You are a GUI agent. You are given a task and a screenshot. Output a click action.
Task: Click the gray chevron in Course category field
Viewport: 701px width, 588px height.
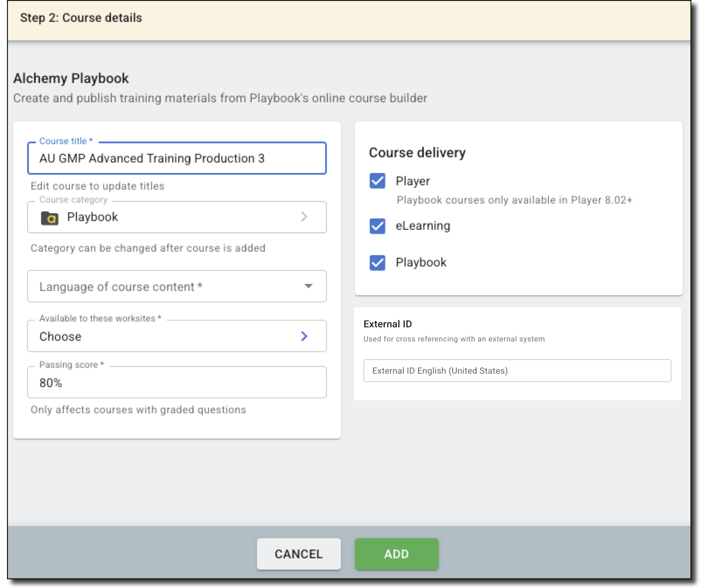(304, 217)
